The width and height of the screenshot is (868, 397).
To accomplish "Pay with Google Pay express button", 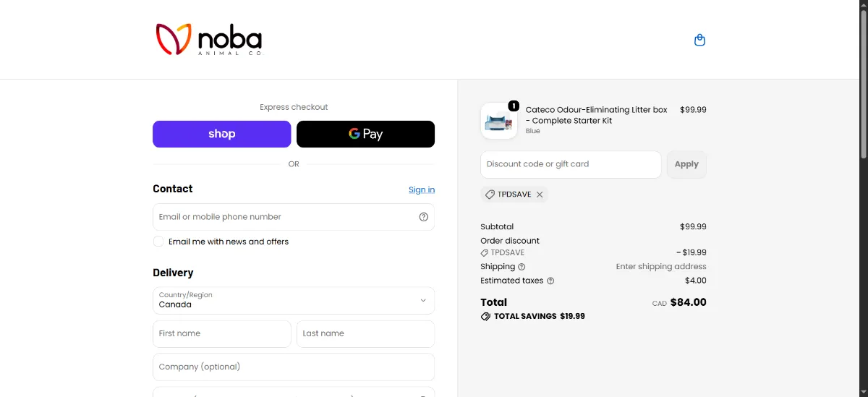I will pyautogui.click(x=365, y=134).
